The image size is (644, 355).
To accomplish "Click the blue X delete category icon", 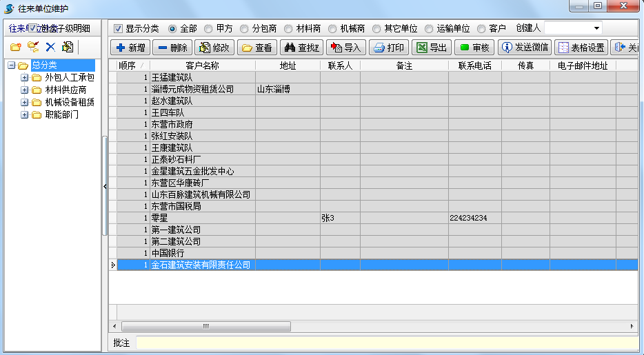I will [50, 48].
